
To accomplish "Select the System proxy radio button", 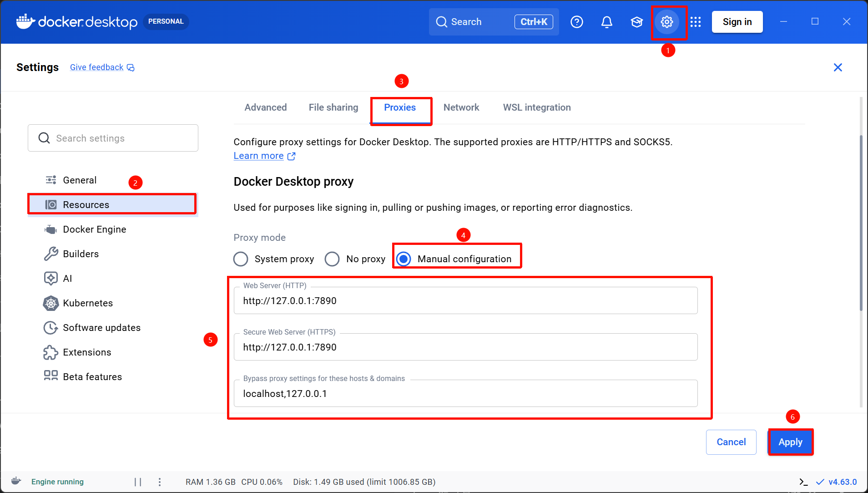I will click(x=241, y=259).
